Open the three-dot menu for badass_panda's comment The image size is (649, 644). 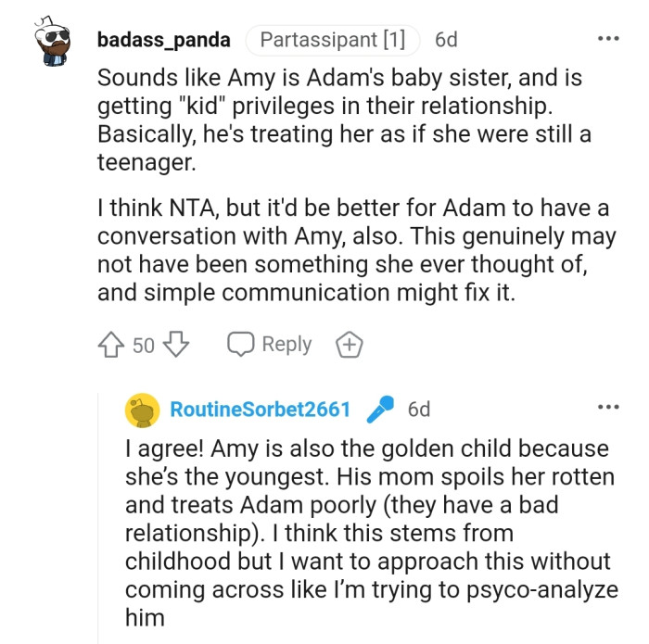(x=607, y=40)
